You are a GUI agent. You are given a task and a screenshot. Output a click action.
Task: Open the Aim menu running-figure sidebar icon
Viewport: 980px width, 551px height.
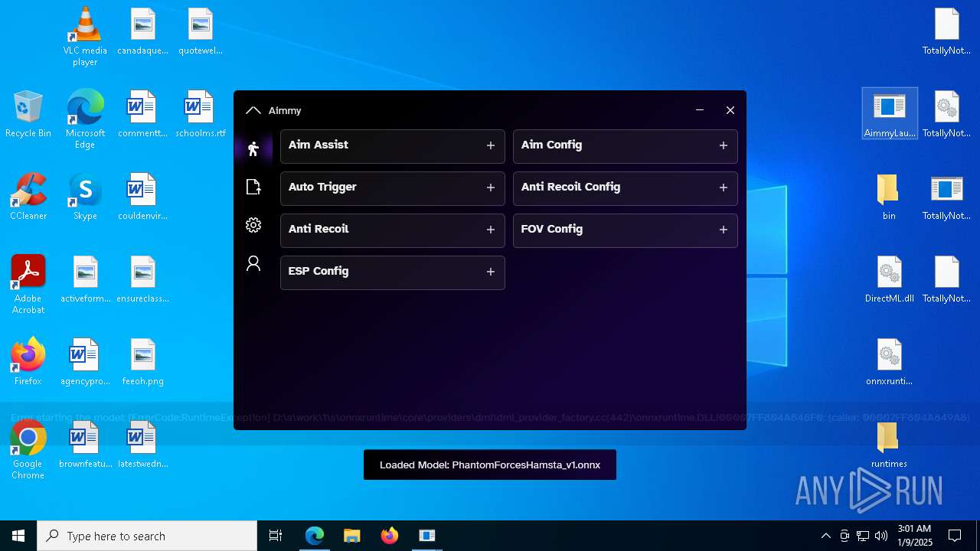pyautogui.click(x=253, y=148)
